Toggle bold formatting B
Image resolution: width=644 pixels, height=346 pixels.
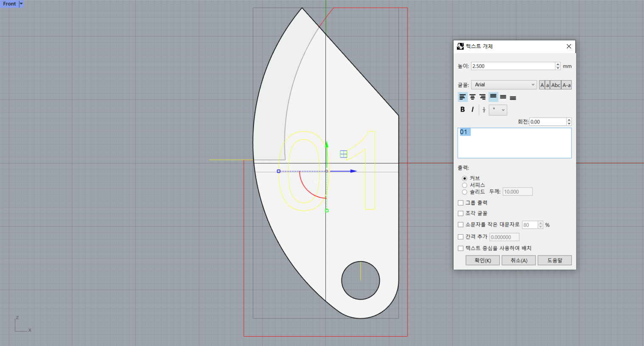[462, 110]
